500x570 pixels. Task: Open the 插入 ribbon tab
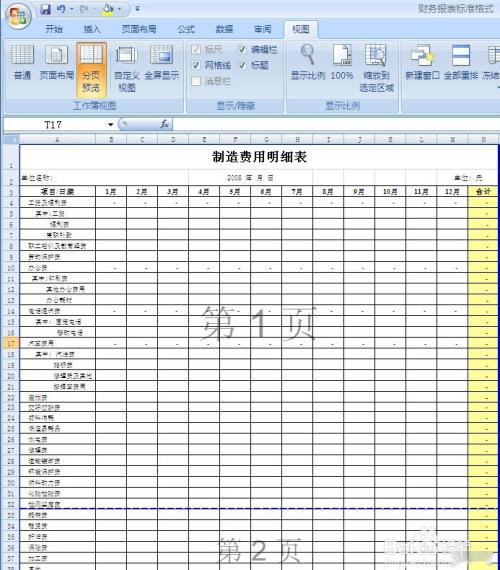(x=92, y=29)
